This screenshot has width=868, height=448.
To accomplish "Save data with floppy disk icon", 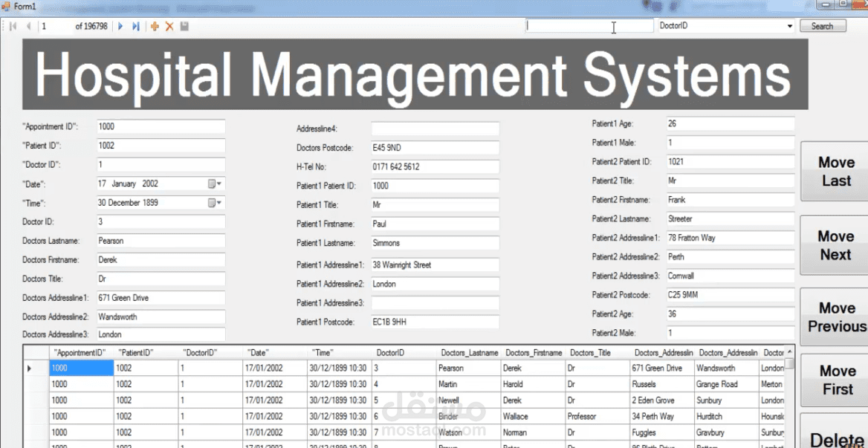I will (184, 26).
